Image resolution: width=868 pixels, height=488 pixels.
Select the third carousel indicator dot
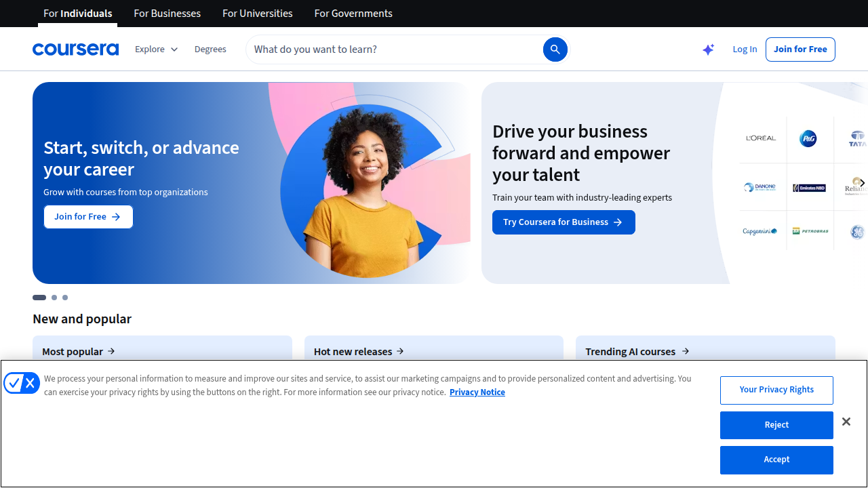(65, 298)
